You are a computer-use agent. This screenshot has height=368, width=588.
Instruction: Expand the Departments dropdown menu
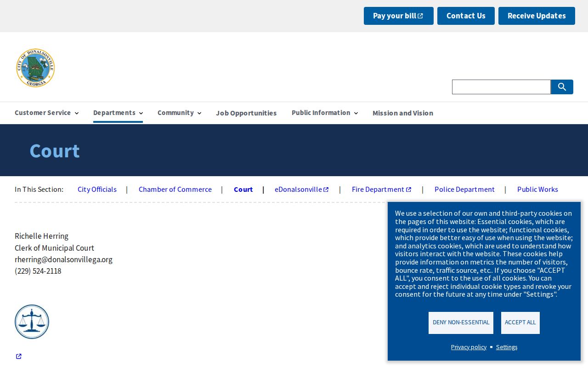[x=118, y=113]
